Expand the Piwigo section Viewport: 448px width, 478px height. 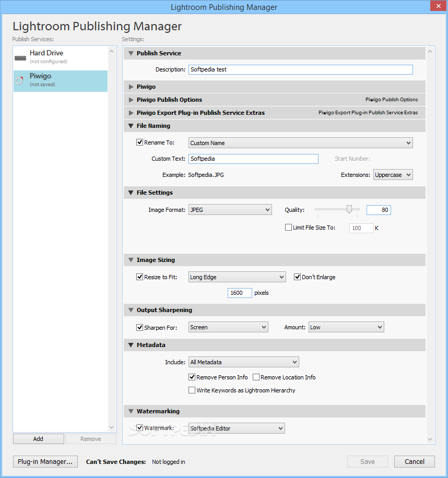coord(131,87)
